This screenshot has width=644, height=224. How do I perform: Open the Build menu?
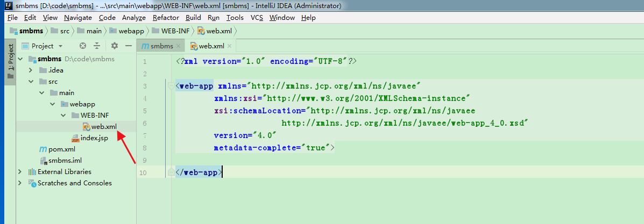tap(193, 18)
